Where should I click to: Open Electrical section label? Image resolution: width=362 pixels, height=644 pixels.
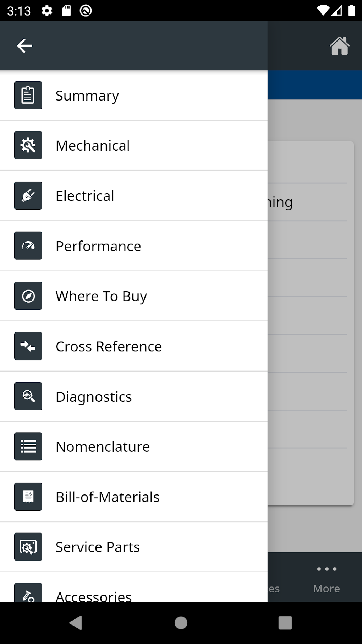pyautogui.click(x=85, y=196)
